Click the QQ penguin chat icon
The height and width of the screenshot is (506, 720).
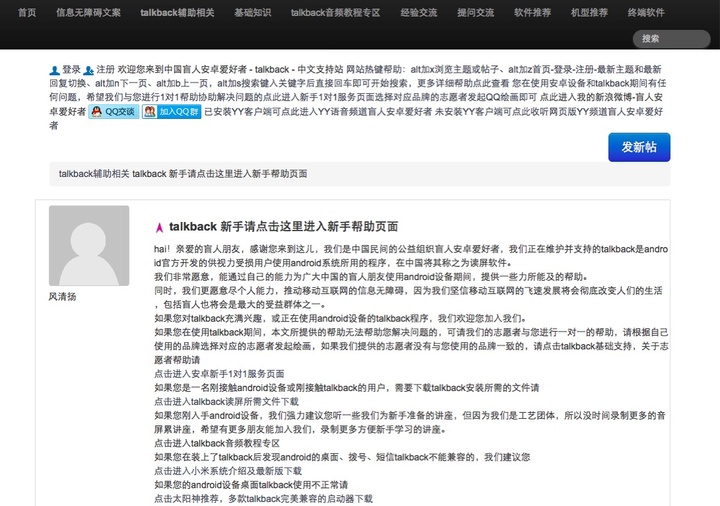coord(96,112)
